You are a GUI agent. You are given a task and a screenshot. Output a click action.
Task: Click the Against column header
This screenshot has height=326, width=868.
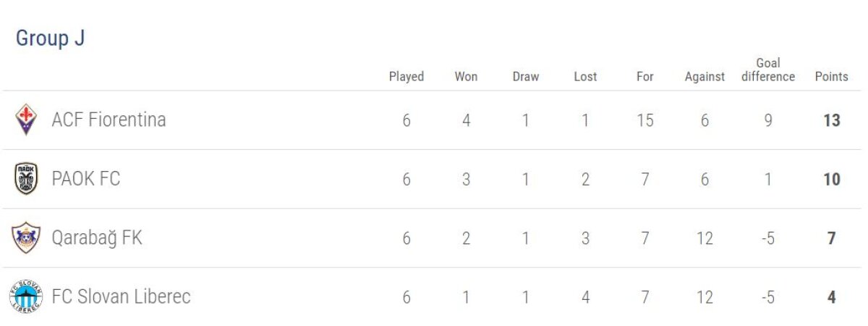(x=705, y=76)
